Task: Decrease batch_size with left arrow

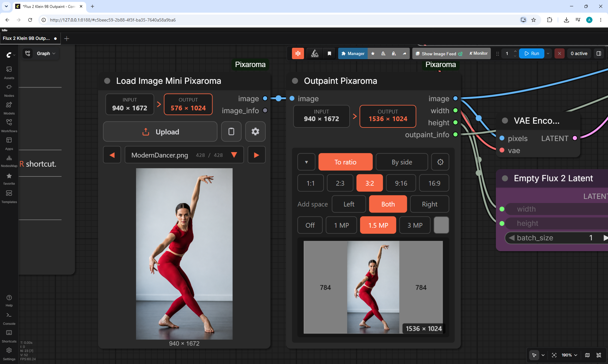Action: pos(511,238)
